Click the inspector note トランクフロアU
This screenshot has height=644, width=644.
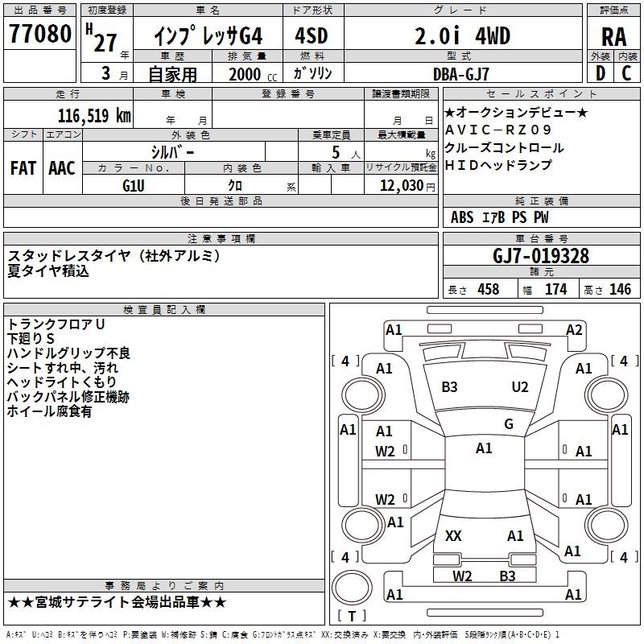(56, 324)
